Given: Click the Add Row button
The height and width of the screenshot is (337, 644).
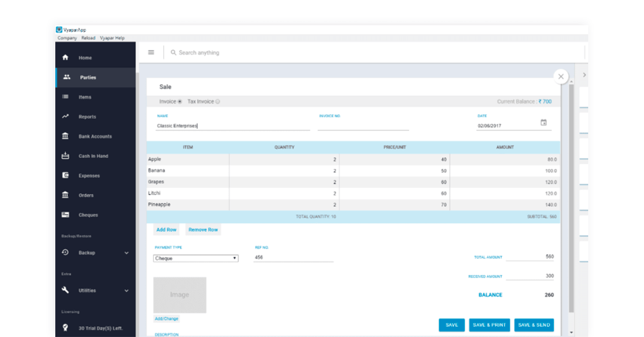Looking at the screenshot, I should pyautogui.click(x=166, y=230).
